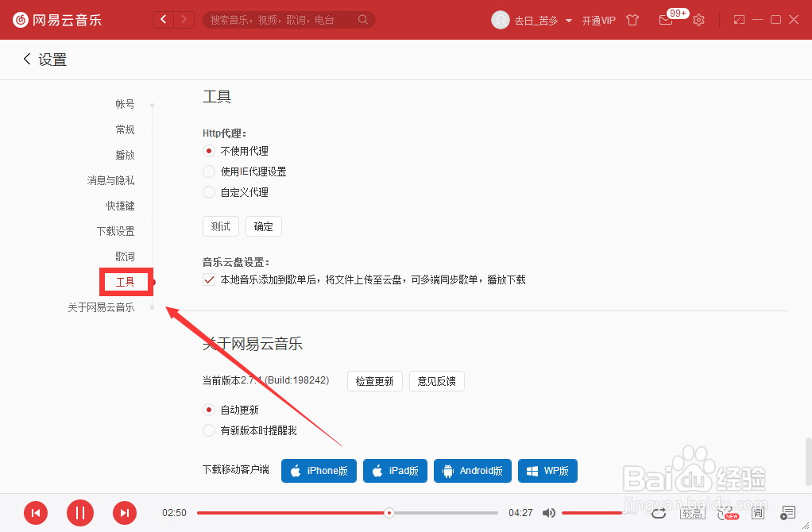Open the 歌词 settings section
The image size is (812, 532).
click(x=125, y=256)
